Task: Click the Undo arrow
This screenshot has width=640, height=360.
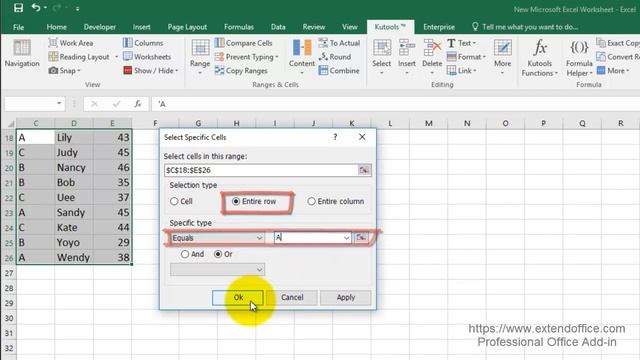Action: 36,8
